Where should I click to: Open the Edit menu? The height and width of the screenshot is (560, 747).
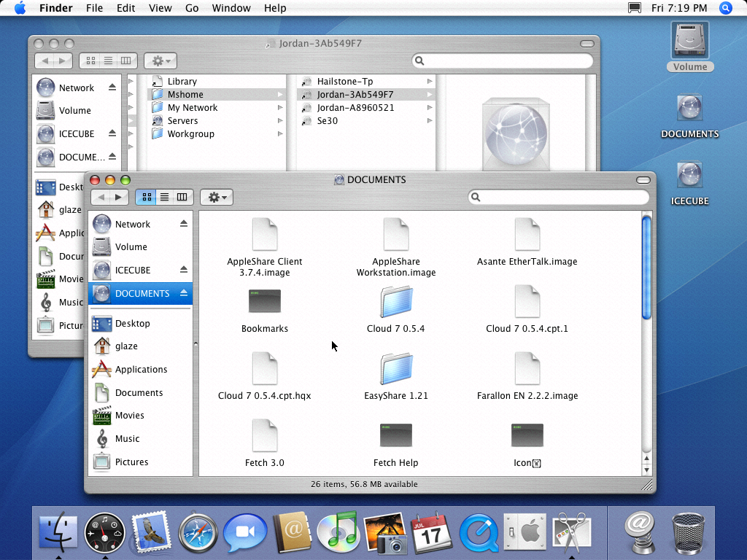click(125, 8)
